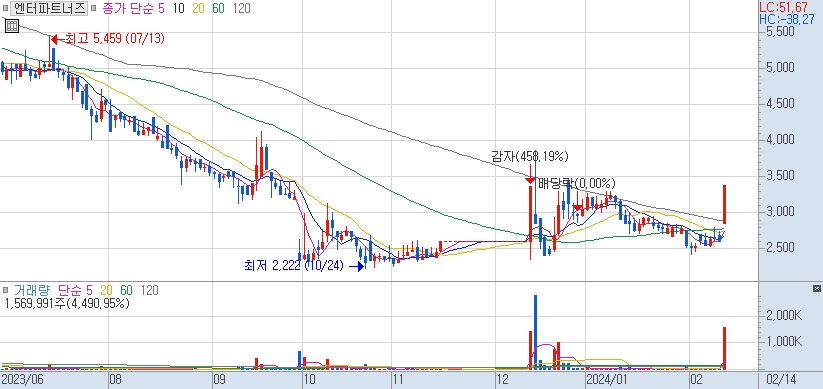Select the volume 60-day average label
Viewport: 823px width, 389px height.
[126, 290]
